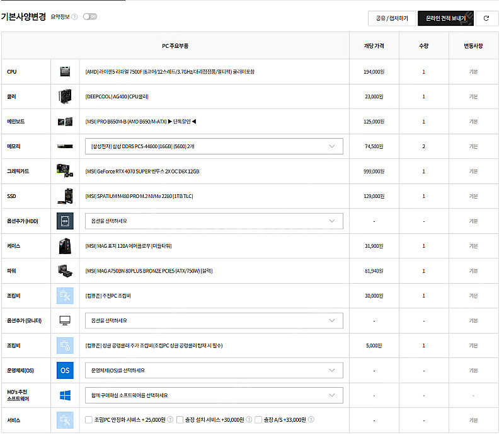
Task: Open the MD's 추천 소프트웨어 dropdown
Action: (x=214, y=395)
